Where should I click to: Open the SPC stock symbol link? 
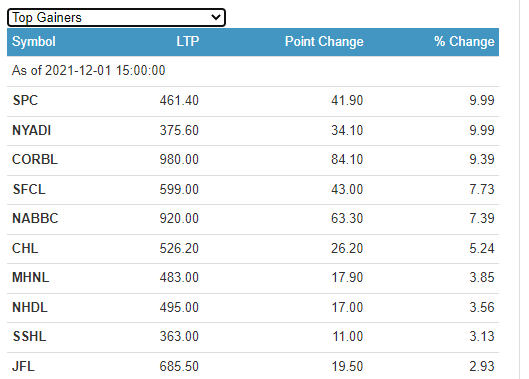coord(25,101)
